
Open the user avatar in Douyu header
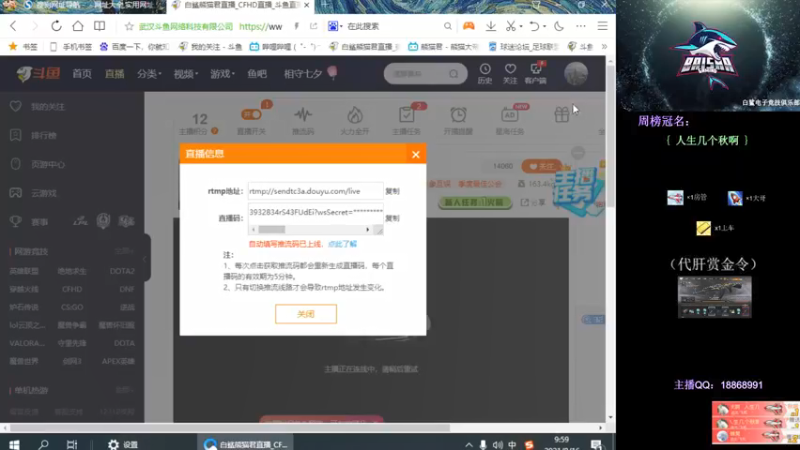pos(576,74)
